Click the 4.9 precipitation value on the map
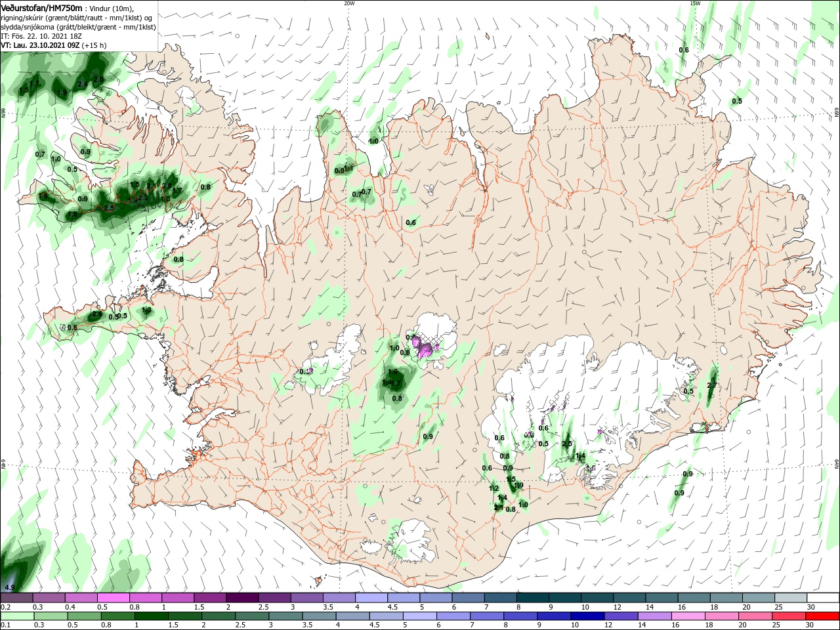Image resolution: width=840 pixels, height=630 pixels. point(10,587)
